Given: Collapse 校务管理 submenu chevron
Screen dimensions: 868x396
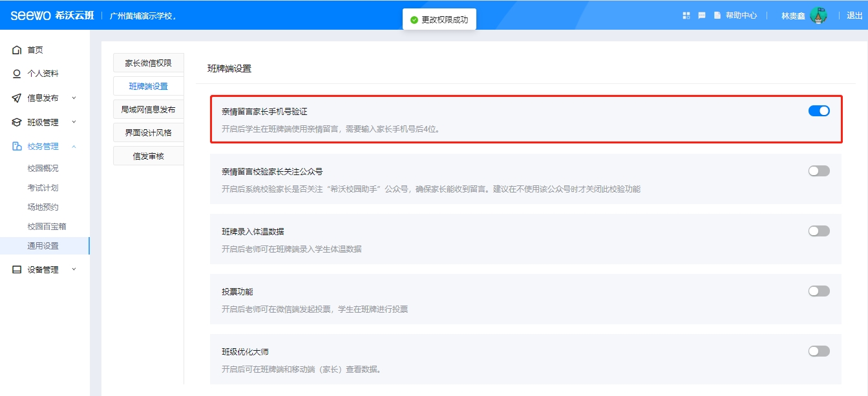Looking at the screenshot, I should click(74, 147).
